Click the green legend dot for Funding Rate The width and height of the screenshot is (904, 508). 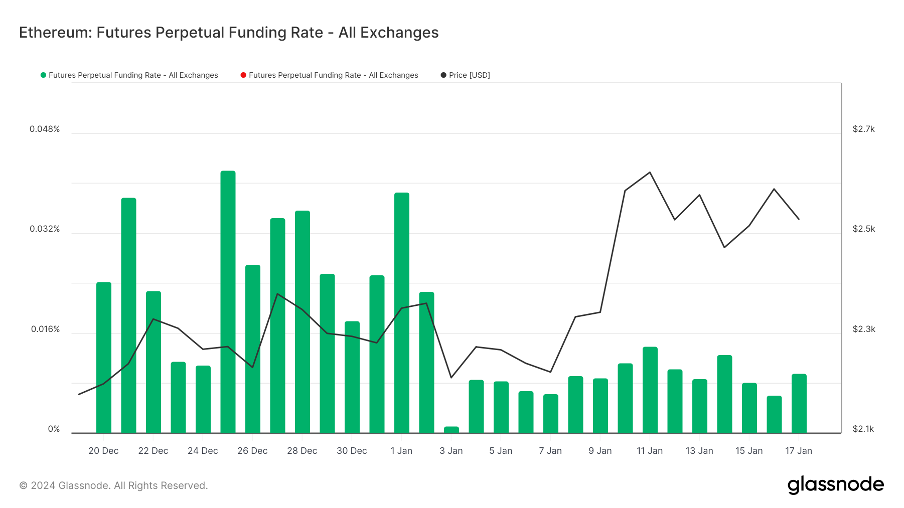pos(43,75)
